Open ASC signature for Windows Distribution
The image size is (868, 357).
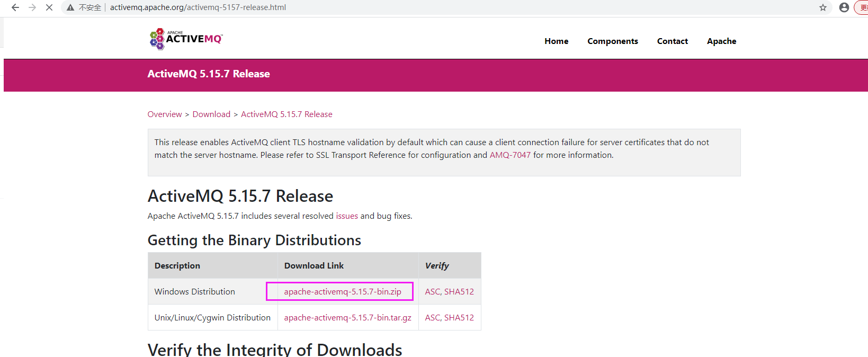pyautogui.click(x=432, y=292)
